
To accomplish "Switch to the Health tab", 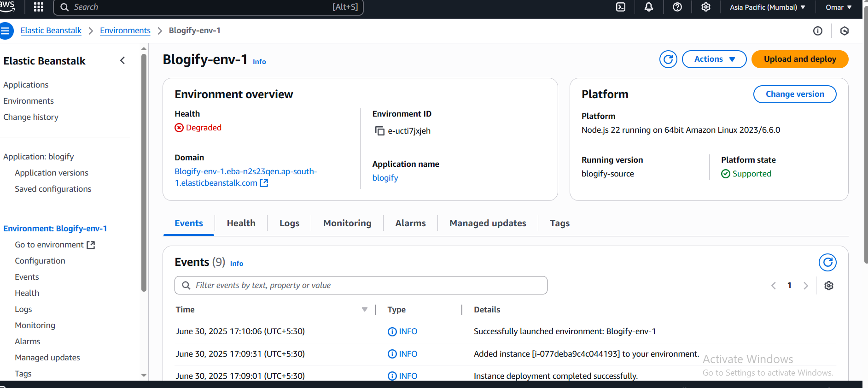I will (x=241, y=223).
